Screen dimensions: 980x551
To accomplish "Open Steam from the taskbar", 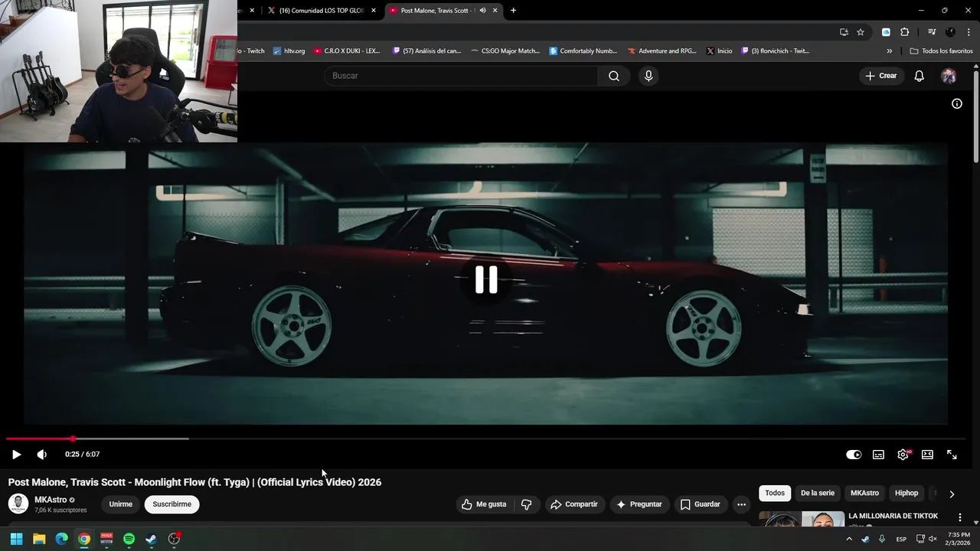I will click(152, 539).
